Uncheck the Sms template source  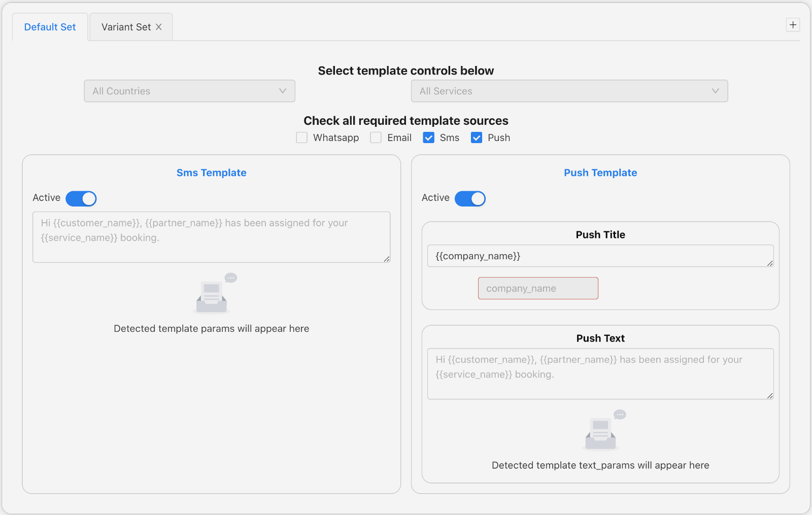coord(429,138)
